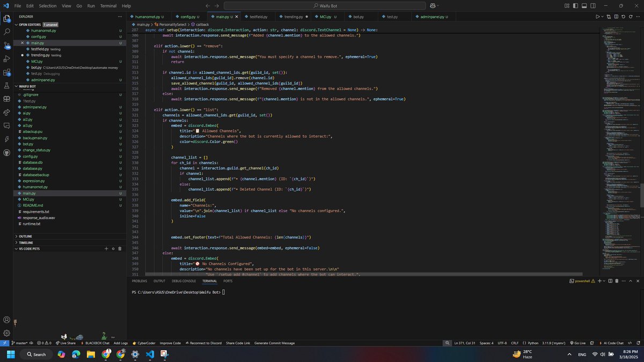Open the Source Control view showing 10K changes
This screenshot has height=362, width=644.
click(6, 45)
